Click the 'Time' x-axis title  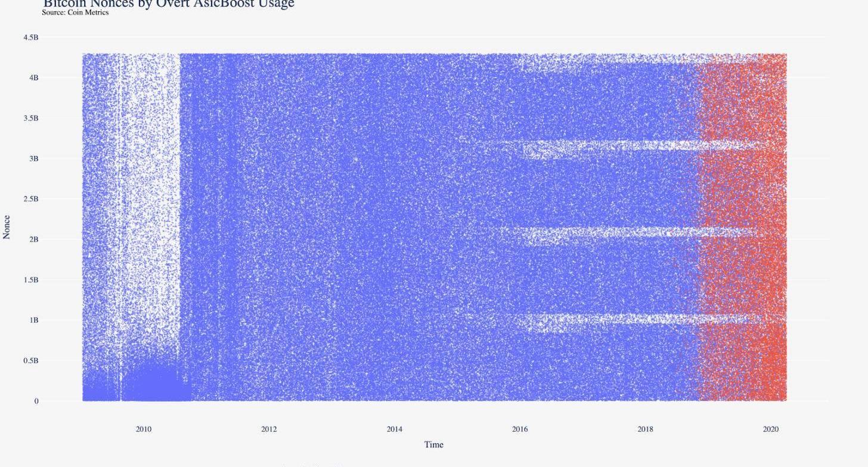[434, 444]
